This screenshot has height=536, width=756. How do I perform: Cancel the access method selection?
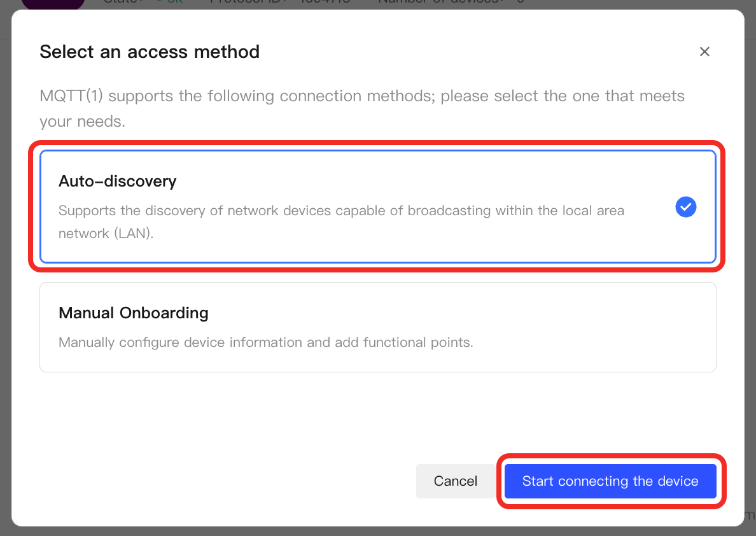[x=455, y=481]
